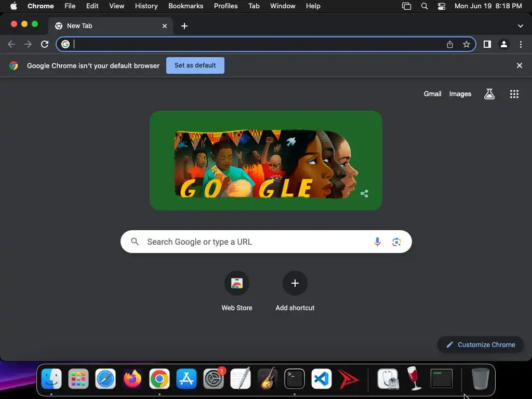This screenshot has height=399, width=532.
Task: Click Chrome icon in the Dock
Action: 159,379
